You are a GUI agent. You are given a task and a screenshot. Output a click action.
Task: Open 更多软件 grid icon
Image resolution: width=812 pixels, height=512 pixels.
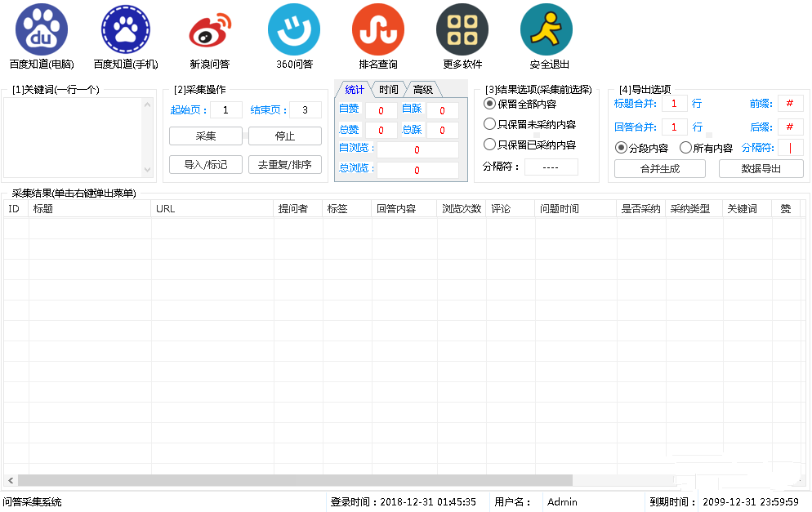462,29
